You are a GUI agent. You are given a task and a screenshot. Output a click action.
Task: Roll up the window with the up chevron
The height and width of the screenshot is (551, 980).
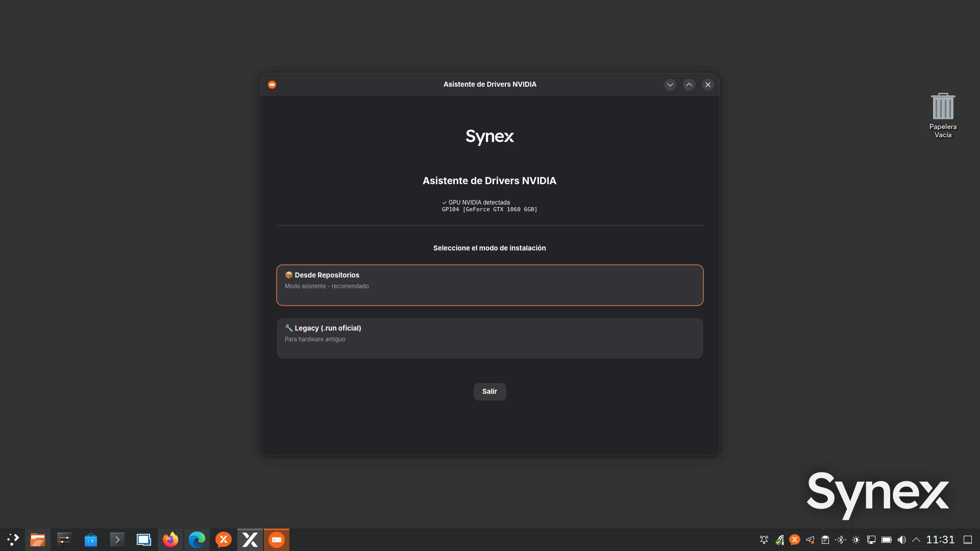[x=689, y=85]
